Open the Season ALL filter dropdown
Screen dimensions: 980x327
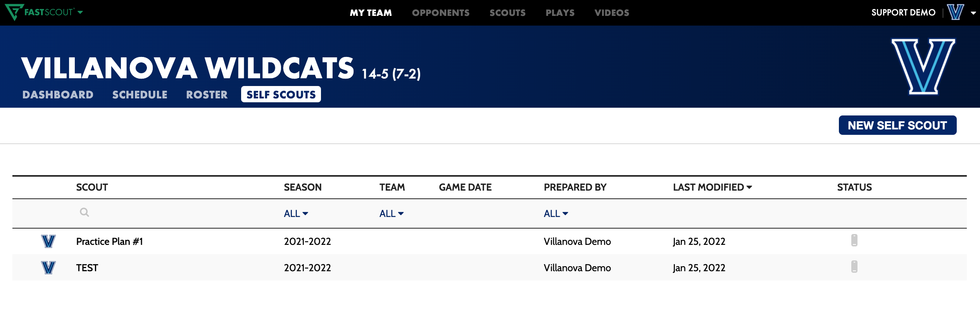coord(295,213)
